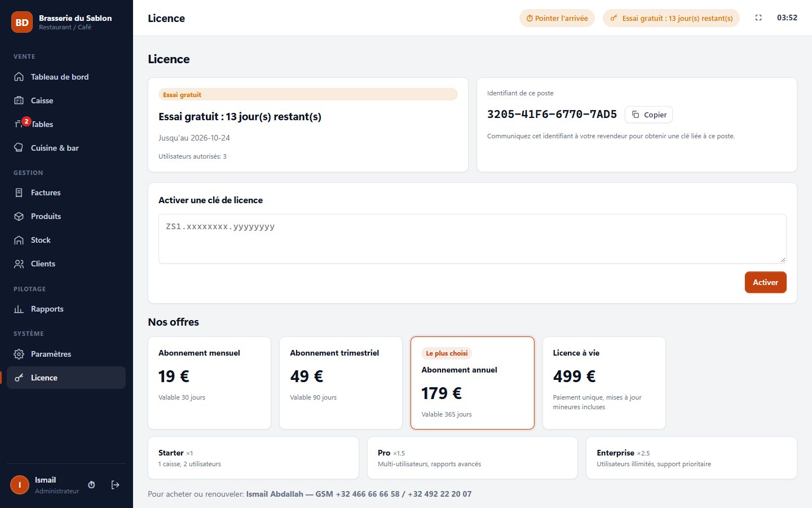
Task: Click the Clients people icon
Action: [19, 264]
